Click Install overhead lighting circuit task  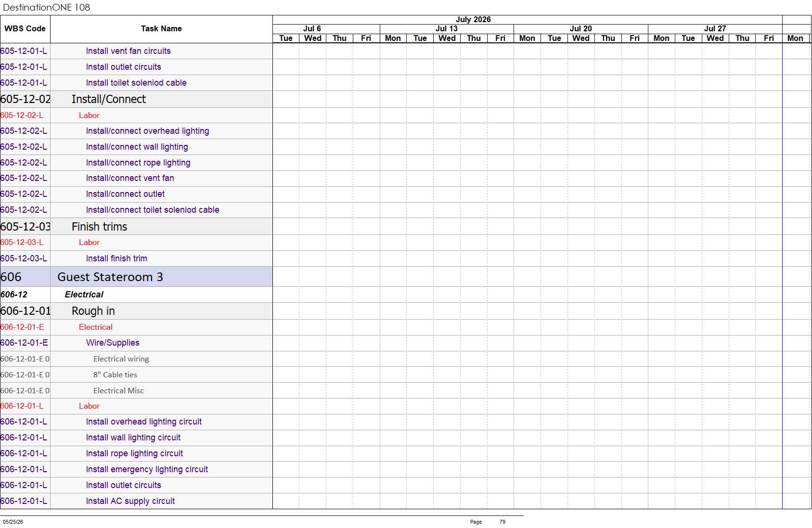[x=144, y=422]
